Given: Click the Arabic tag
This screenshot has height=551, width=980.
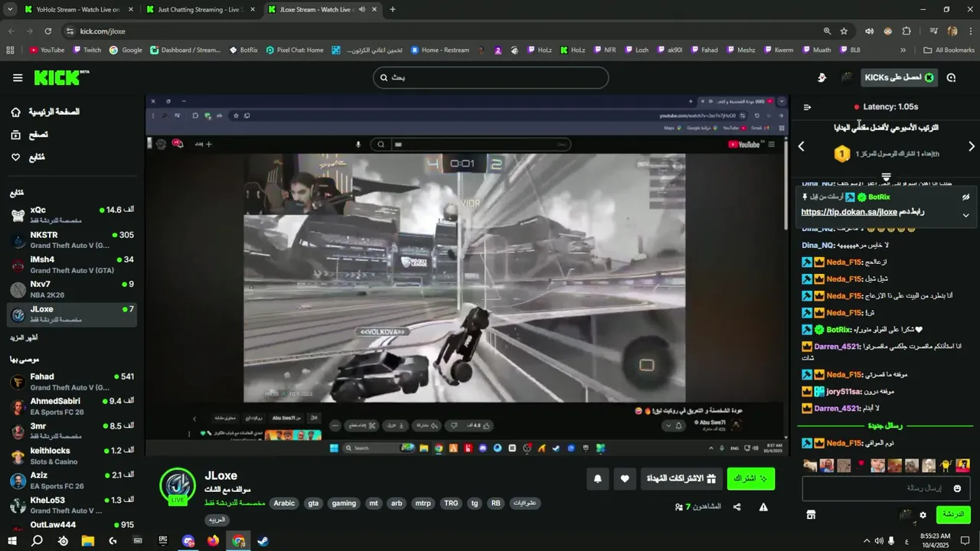Looking at the screenshot, I should click(284, 504).
